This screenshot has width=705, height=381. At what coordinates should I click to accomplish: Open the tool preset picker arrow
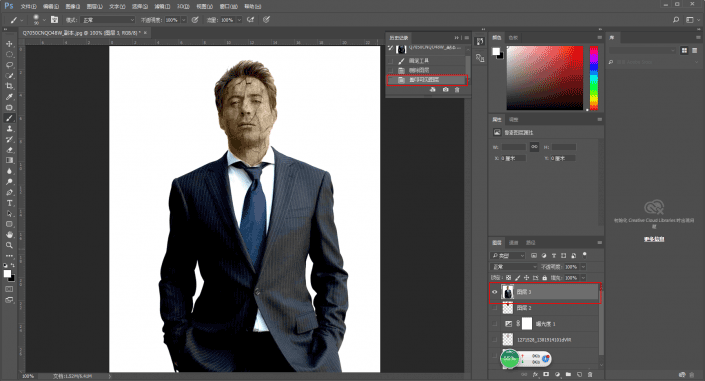[x=22, y=20]
